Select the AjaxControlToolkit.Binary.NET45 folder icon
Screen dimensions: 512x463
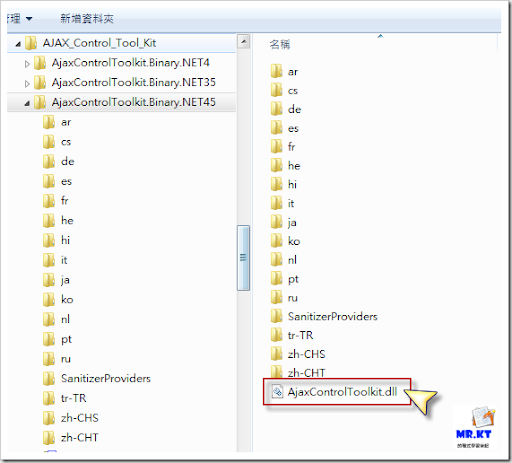point(40,102)
